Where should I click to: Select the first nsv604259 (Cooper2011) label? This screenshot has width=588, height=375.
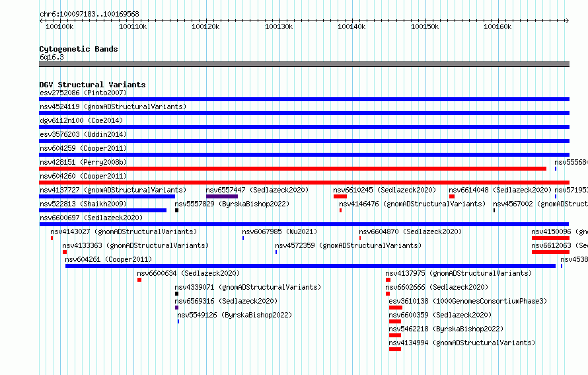pyautogui.click(x=83, y=148)
